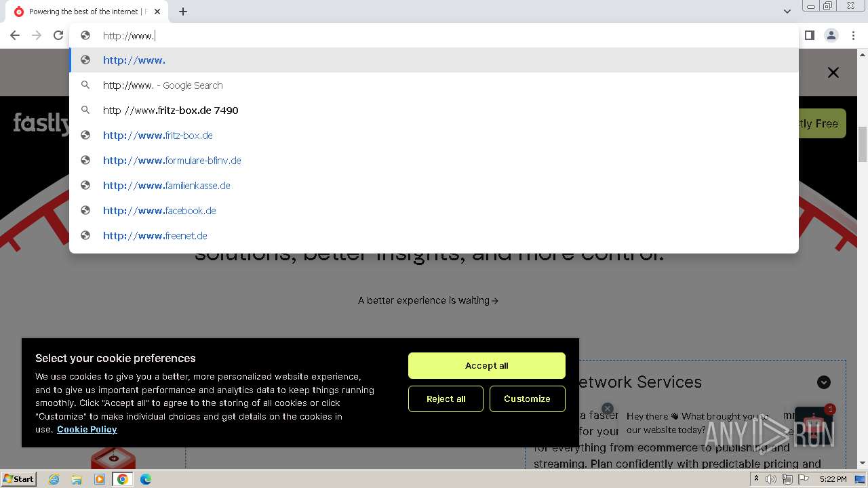The height and width of the screenshot is (488, 868).
Task: Toggle the browser side panel
Action: click(809, 35)
